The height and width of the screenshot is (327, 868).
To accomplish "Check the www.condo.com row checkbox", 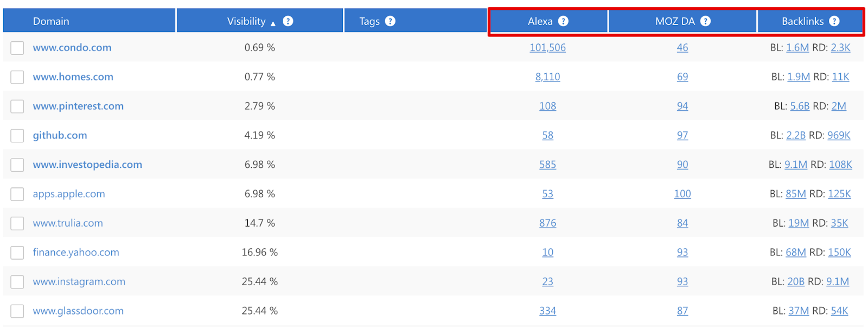I will click(17, 48).
